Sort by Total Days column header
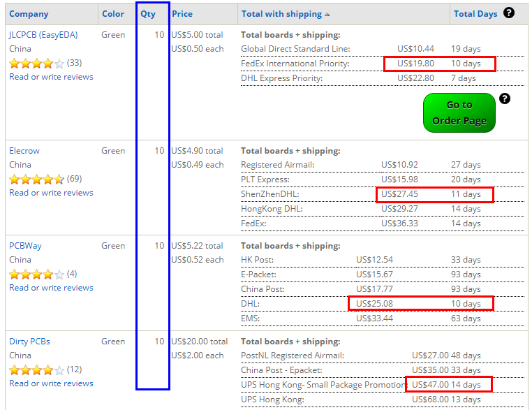The image size is (532, 410). [475, 14]
